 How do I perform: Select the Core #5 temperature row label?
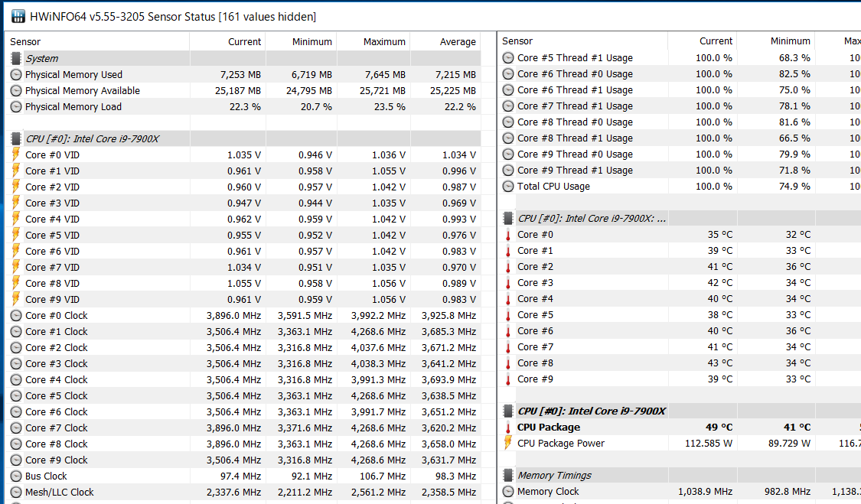tap(535, 315)
